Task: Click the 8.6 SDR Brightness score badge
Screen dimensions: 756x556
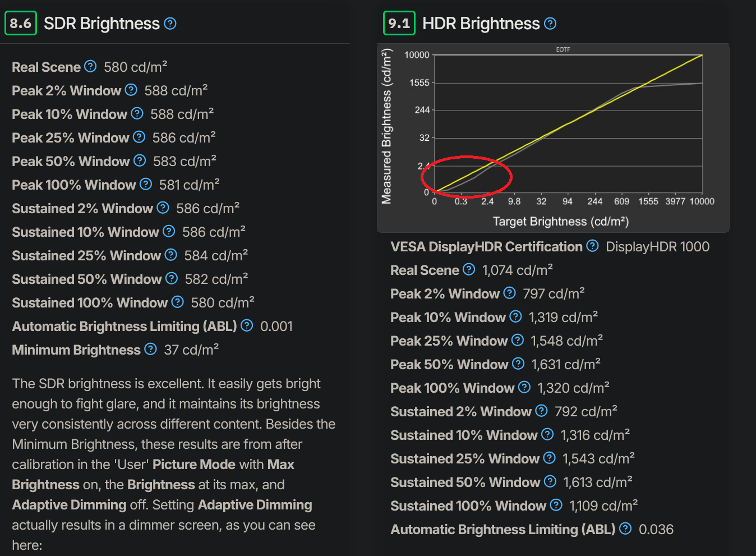Action: (x=20, y=23)
